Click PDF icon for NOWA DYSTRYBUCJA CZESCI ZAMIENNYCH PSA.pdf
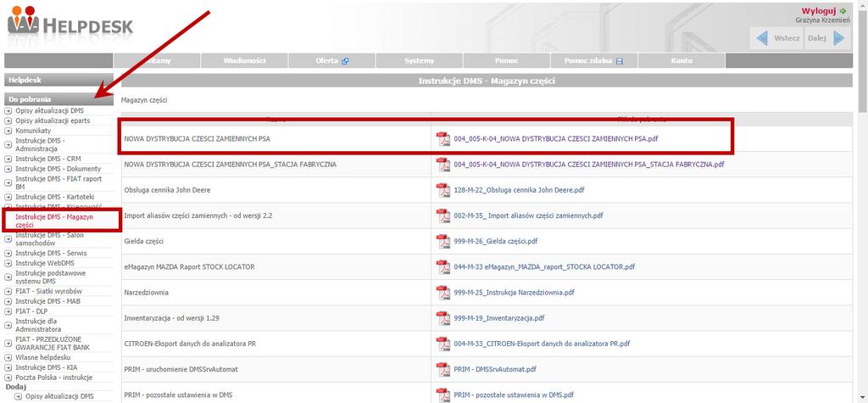868x403 pixels. [443, 138]
